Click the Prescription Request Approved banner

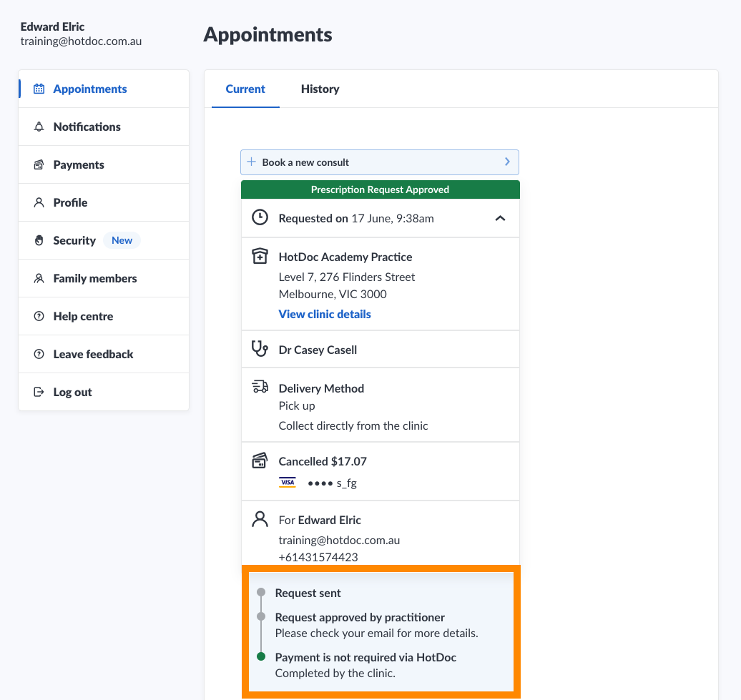[380, 189]
